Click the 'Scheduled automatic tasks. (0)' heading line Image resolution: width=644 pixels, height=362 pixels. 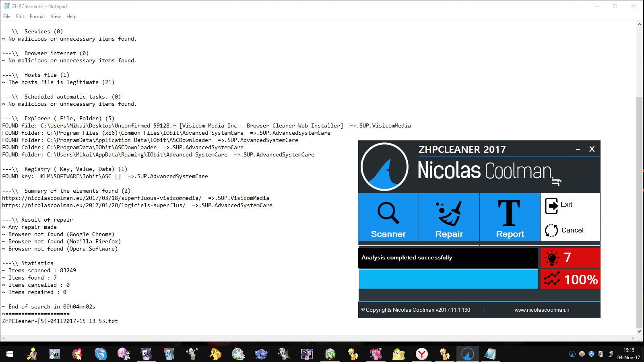[x=62, y=97]
